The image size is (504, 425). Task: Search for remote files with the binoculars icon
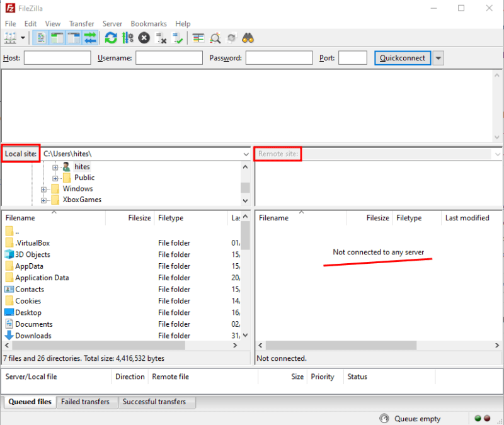[248, 38]
